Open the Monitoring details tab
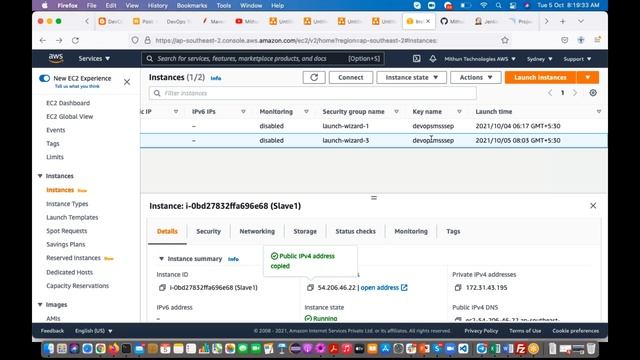The width and height of the screenshot is (640, 360). pyautogui.click(x=411, y=231)
